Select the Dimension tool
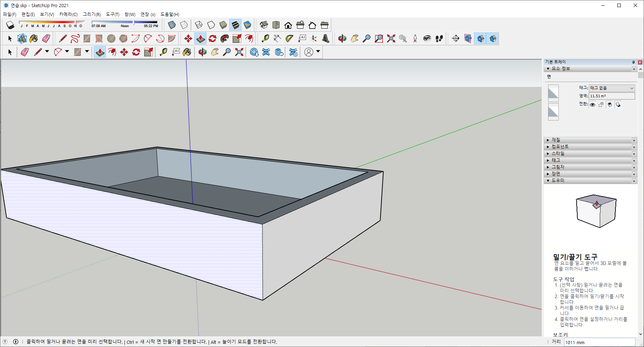 277,39
